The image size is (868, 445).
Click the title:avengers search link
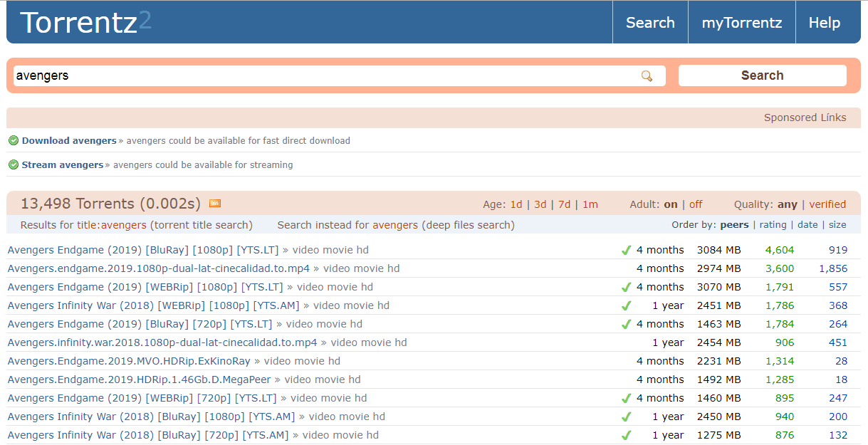click(x=112, y=225)
